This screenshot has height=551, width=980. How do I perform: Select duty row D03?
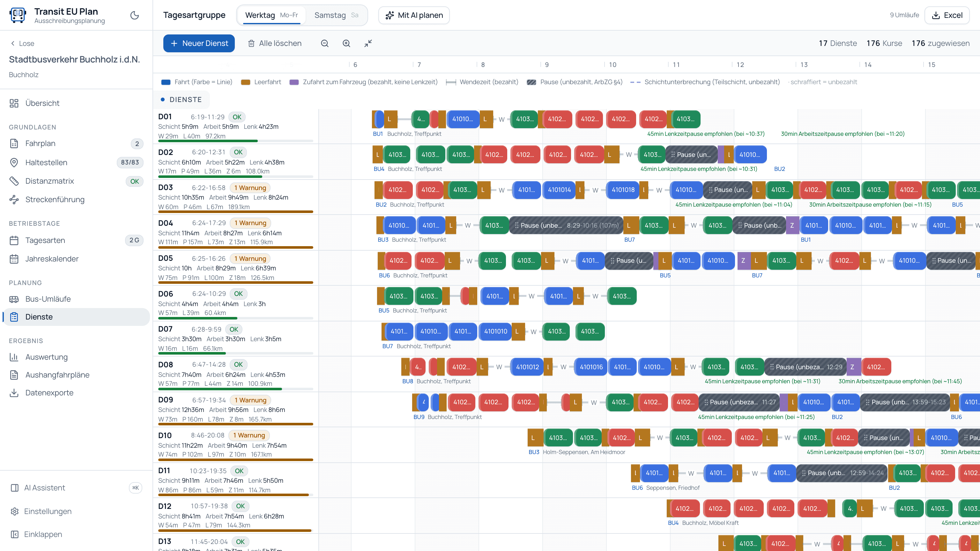pyautogui.click(x=235, y=197)
